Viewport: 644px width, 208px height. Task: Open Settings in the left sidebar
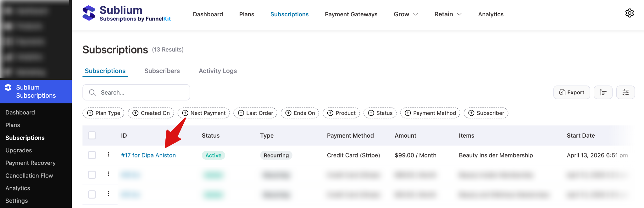tap(17, 201)
